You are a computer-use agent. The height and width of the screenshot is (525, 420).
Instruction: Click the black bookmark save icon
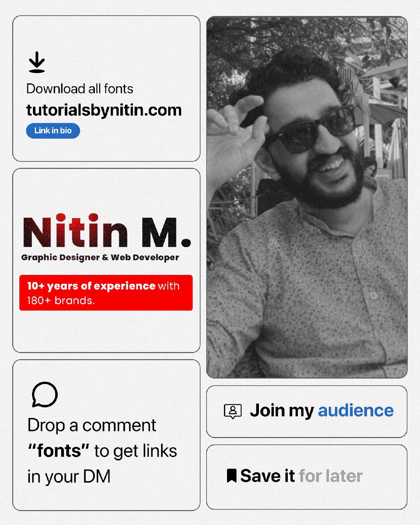pos(231,475)
